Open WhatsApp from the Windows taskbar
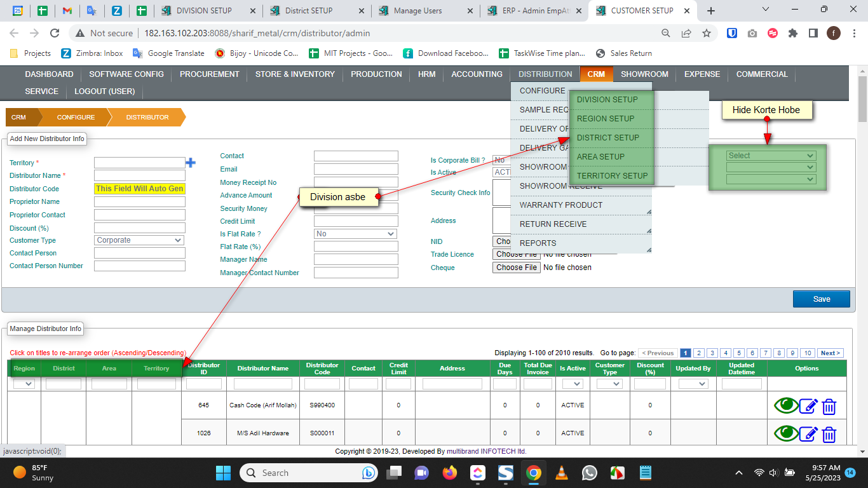 589,473
